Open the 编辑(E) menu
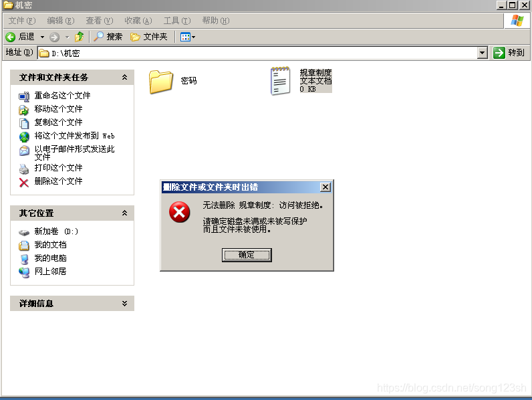Screen dimensions: 532x400 [60, 21]
